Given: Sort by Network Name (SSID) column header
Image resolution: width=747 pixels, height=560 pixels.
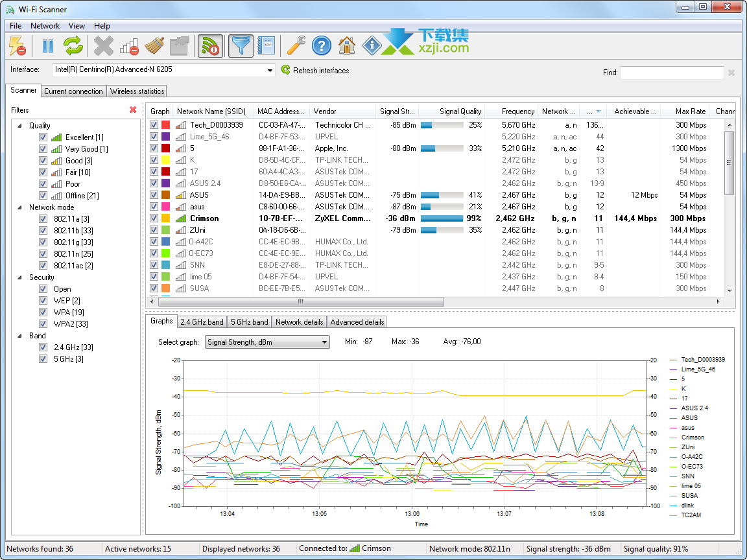Looking at the screenshot, I should (x=213, y=111).
